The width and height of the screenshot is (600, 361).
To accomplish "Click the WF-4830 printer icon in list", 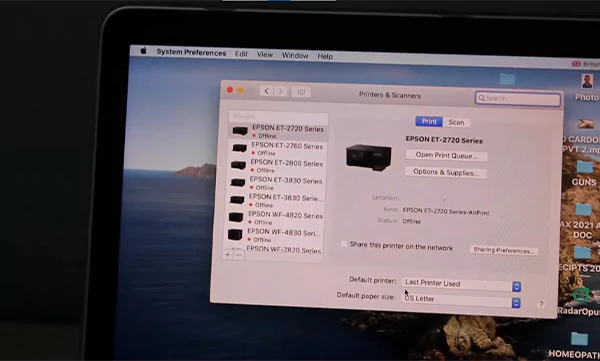I will click(235, 234).
